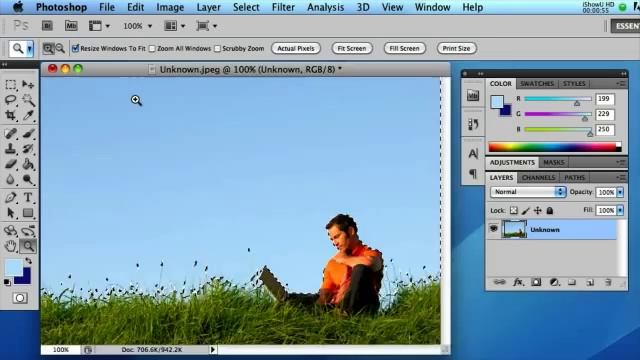Screen dimensions: 640x360
Task: Open the status bar info arrow
Action: coord(213,350)
